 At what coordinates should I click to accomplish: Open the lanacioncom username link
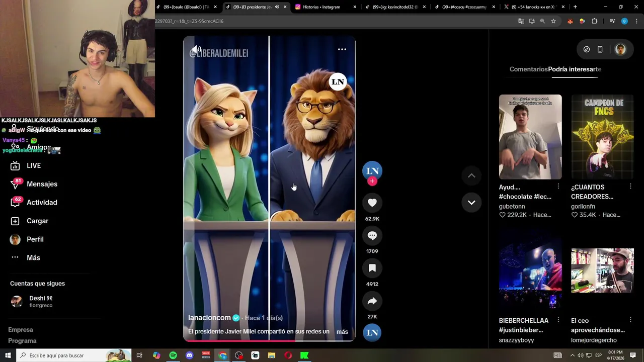pyautogui.click(x=209, y=318)
